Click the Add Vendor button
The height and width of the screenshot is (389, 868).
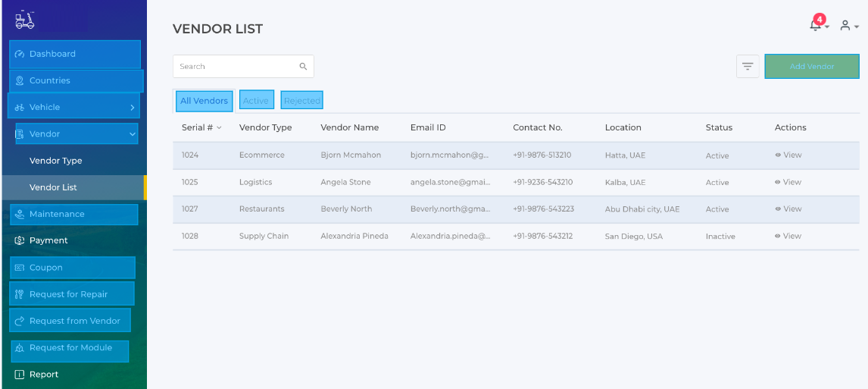point(811,67)
